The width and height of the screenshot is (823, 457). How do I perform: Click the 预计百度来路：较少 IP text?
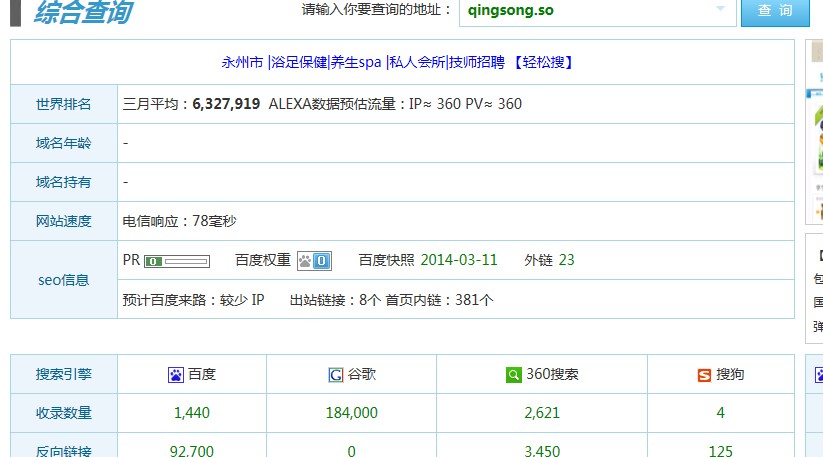coord(193,300)
